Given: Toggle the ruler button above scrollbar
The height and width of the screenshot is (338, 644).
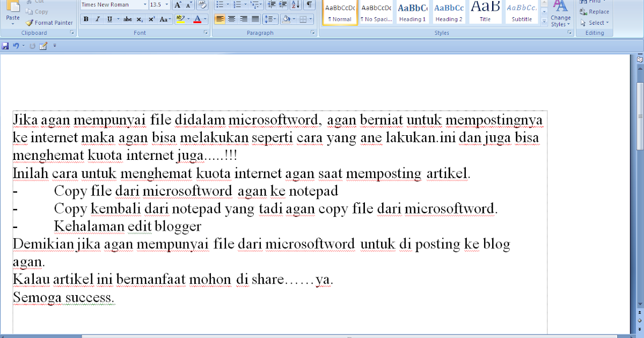Looking at the screenshot, I should (x=640, y=60).
